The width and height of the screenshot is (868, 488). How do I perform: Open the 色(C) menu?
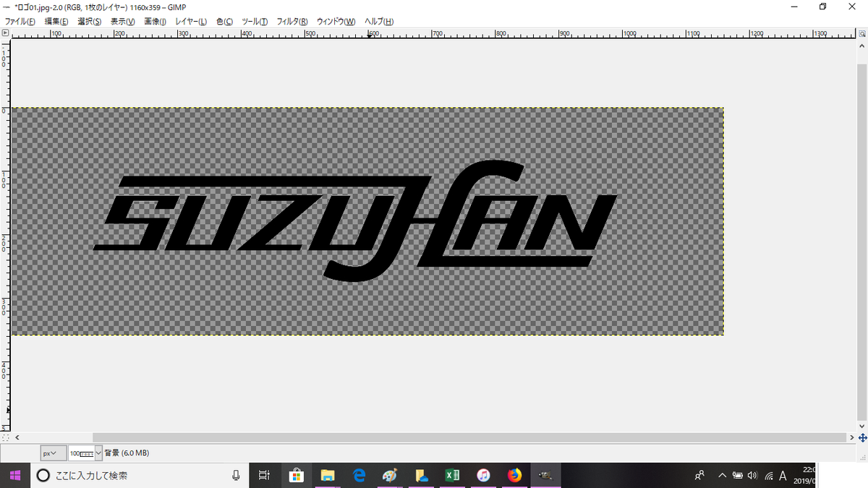tap(224, 22)
